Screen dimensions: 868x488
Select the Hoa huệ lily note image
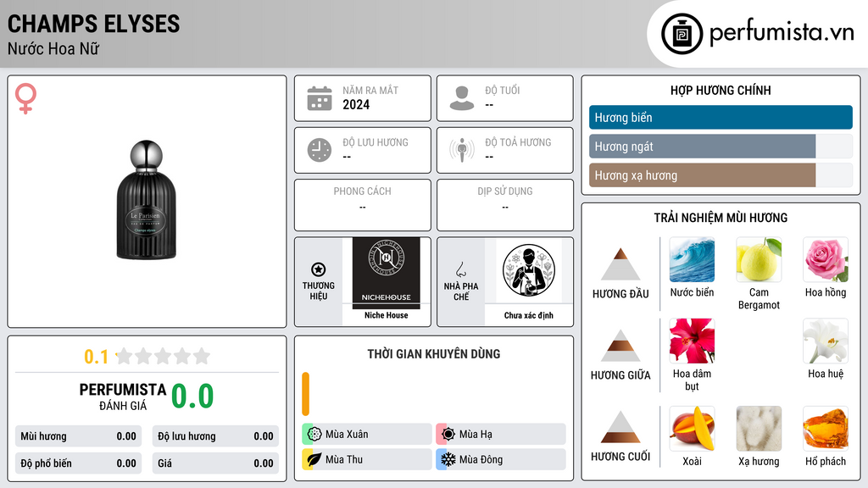point(826,341)
